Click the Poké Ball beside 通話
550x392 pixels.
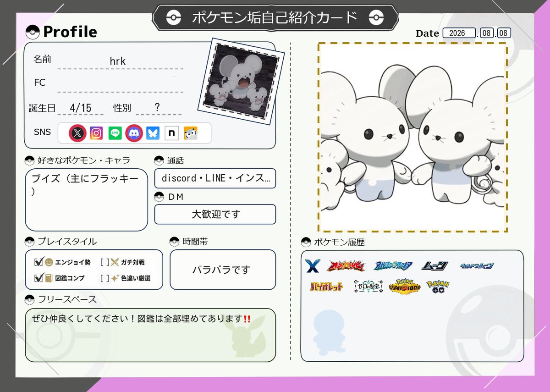[x=159, y=160]
